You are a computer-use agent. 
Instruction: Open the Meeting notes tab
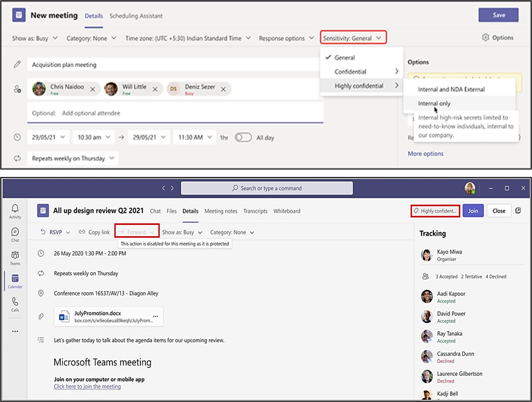coord(221,211)
